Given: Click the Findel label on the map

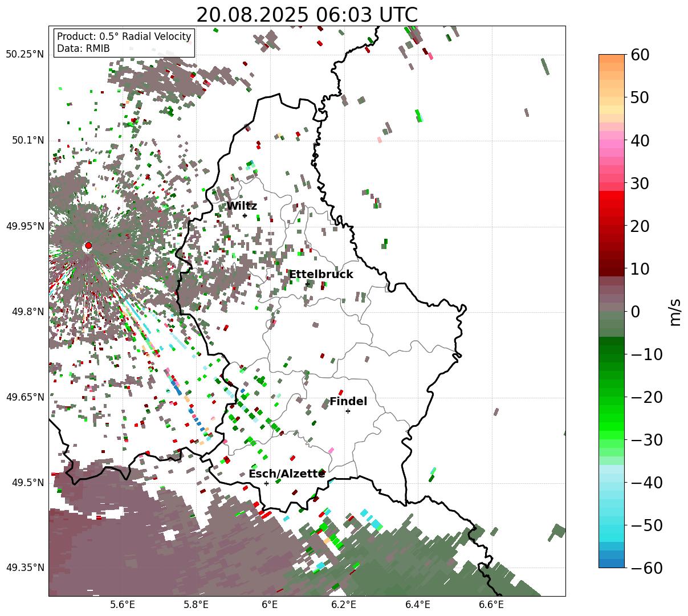Looking at the screenshot, I should click(348, 402).
